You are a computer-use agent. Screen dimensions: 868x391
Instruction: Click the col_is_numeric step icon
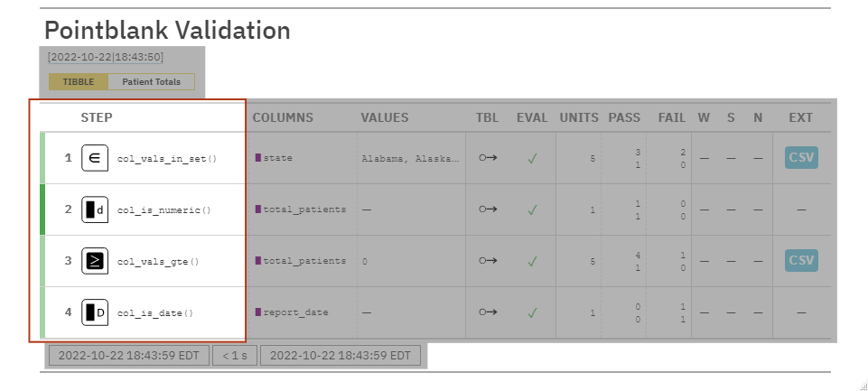pyautogui.click(x=94, y=209)
